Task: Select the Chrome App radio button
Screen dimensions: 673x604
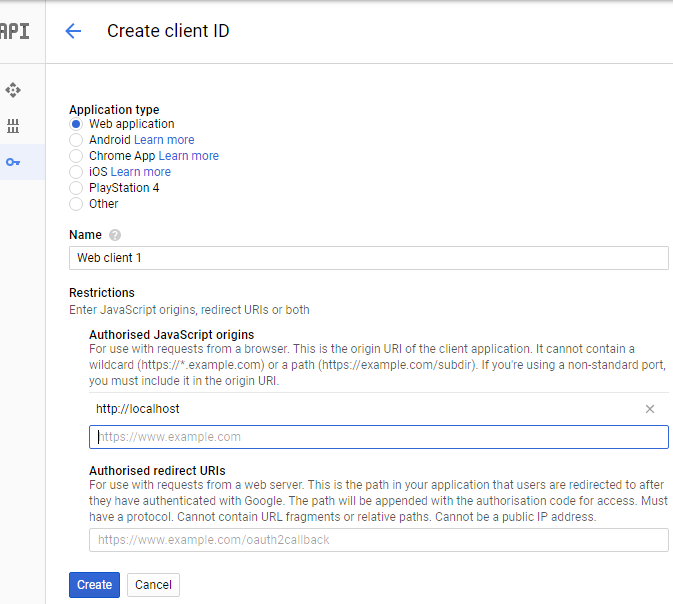Action: pyautogui.click(x=76, y=156)
